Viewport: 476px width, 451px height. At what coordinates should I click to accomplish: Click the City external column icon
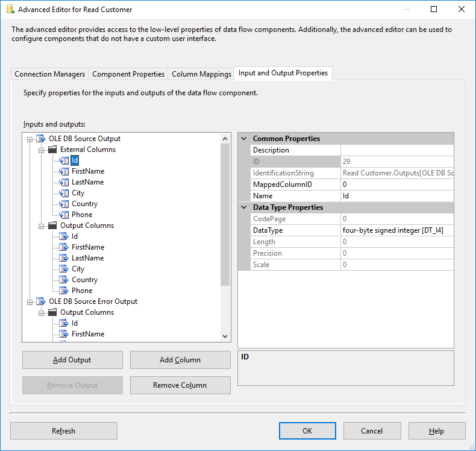64,193
